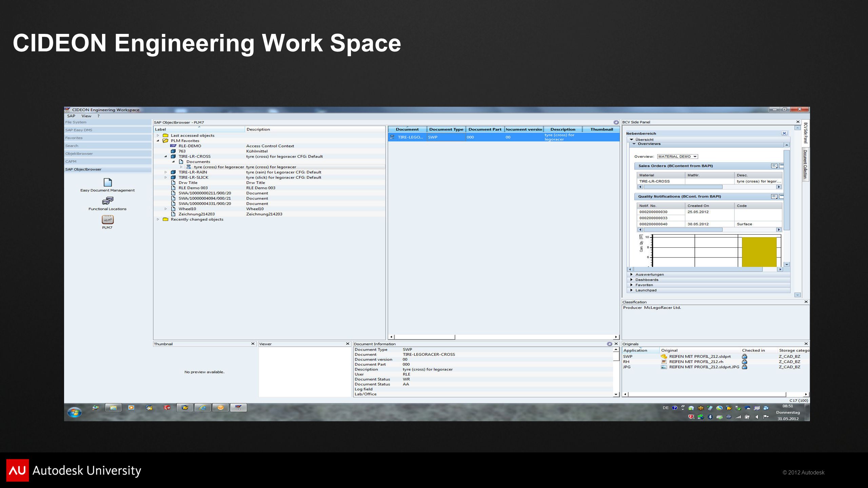The image size is (868, 488).
Task: Expand the Auswertungen section
Action: 631,274
